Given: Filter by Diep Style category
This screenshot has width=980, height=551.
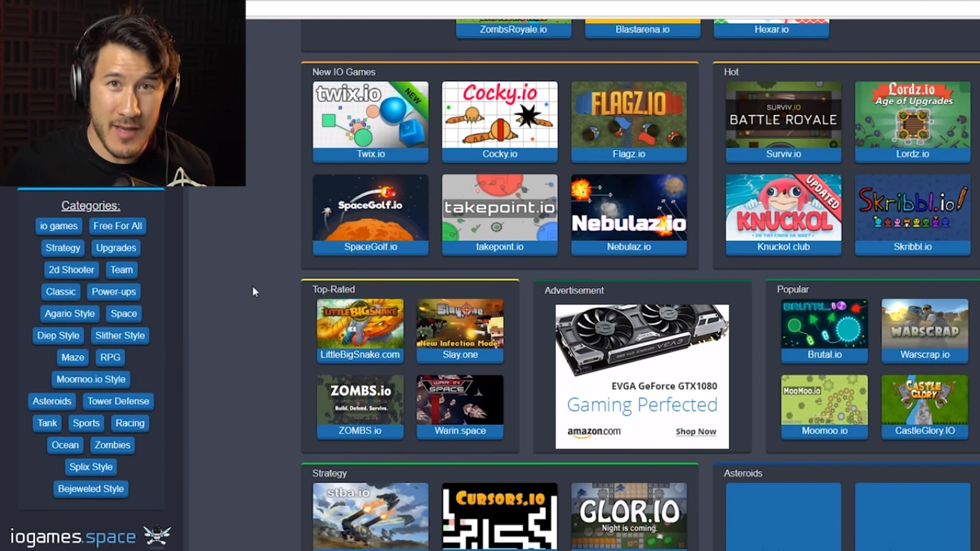Looking at the screenshot, I should [x=58, y=335].
